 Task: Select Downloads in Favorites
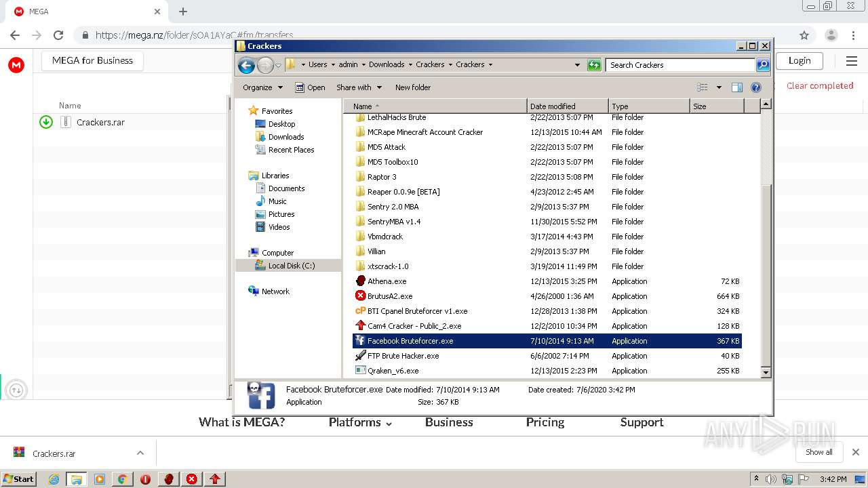pos(286,137)
